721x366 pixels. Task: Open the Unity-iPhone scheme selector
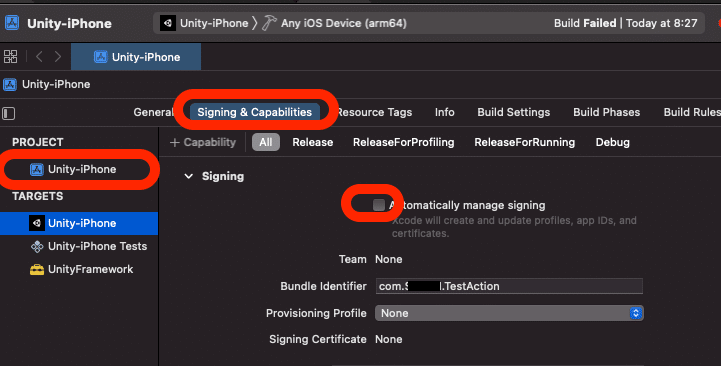point(204,23)
